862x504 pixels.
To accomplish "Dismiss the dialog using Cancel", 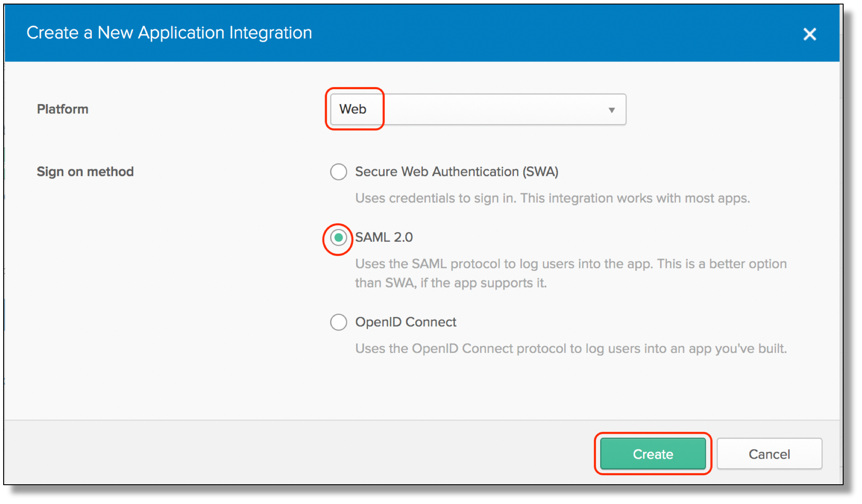I will (x=769, y=454).
